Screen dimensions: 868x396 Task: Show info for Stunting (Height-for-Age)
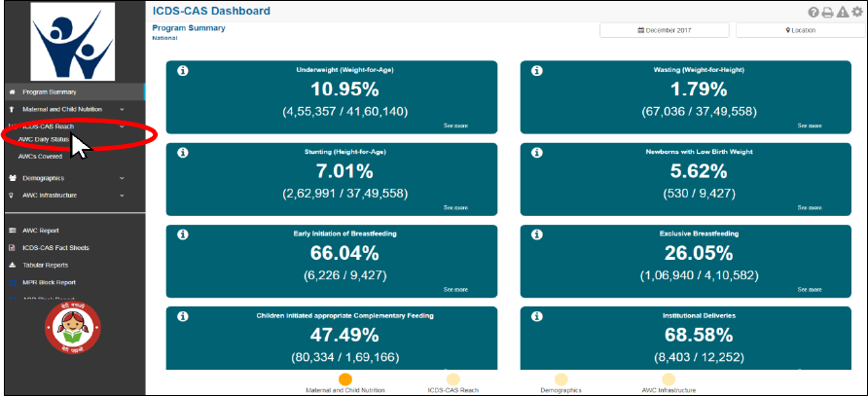coord(182,153)
